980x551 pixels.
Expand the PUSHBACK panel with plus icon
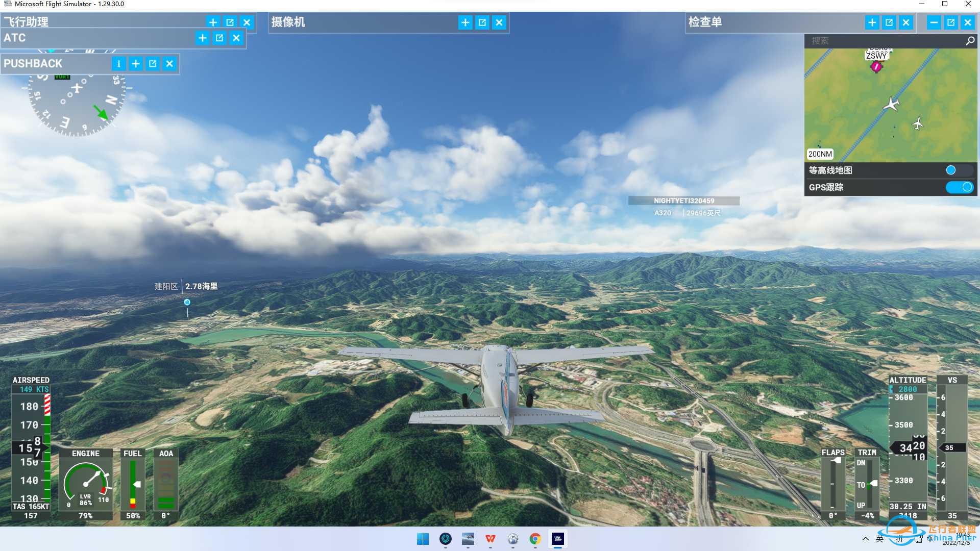(136, 64)
